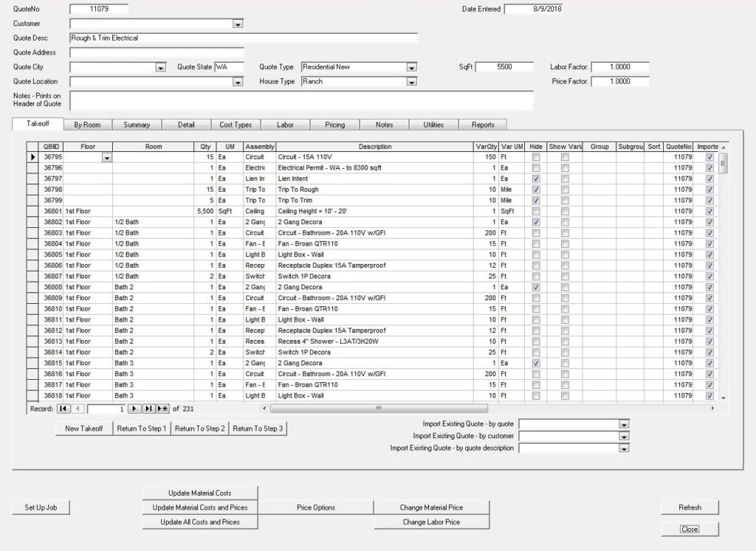Open the By Room tab
The height and width of the screenshot is (551, 756).
(x=87, y=125)
